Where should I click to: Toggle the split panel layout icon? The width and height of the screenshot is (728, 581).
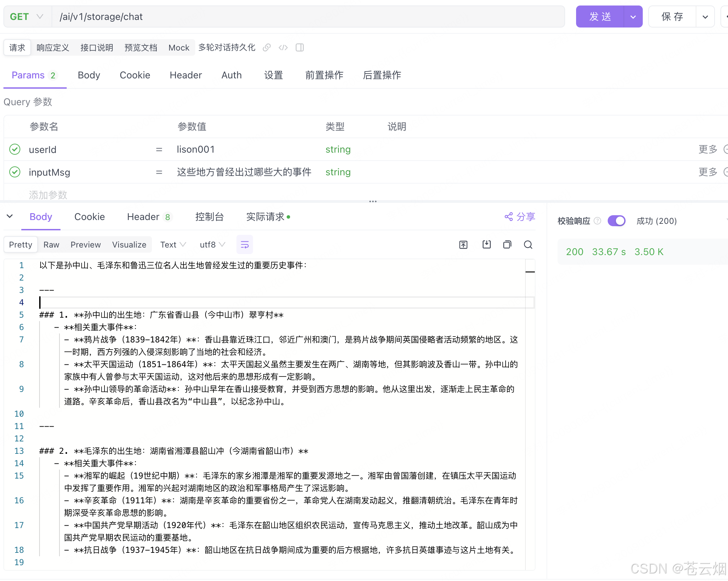click(x=300, y=47)
